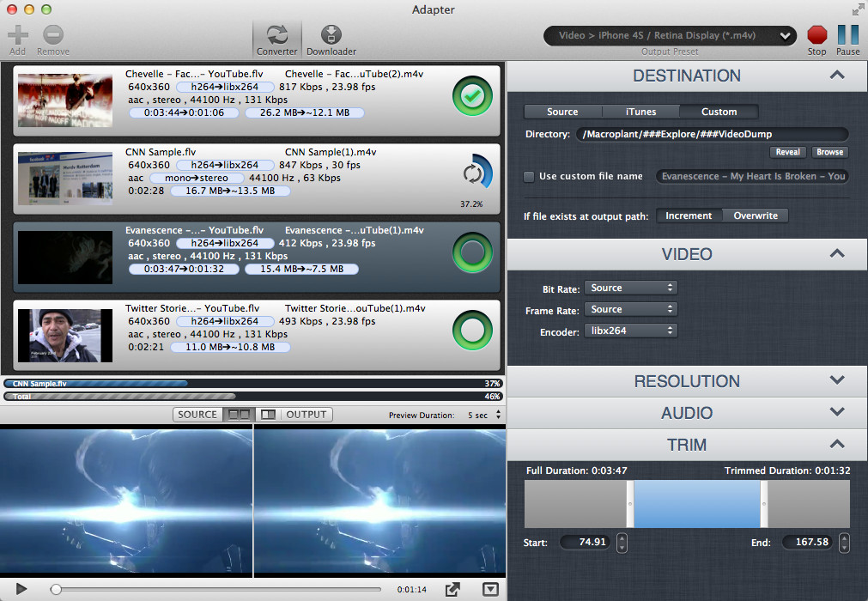Screen dimensions: 868x601
Task: Collapse the VIDEO section
Action: pos(838,254)
